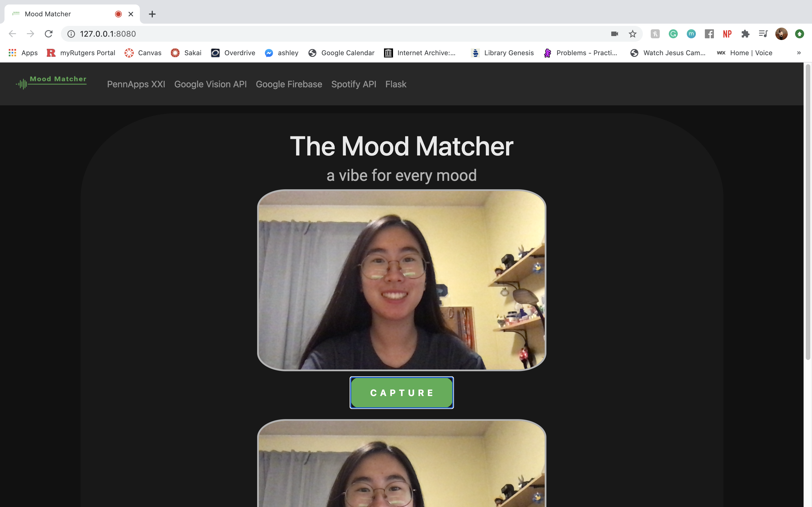Reload the page with the refresh icon
The width and height of the screenshot is (812, 507).
point(49,34)
